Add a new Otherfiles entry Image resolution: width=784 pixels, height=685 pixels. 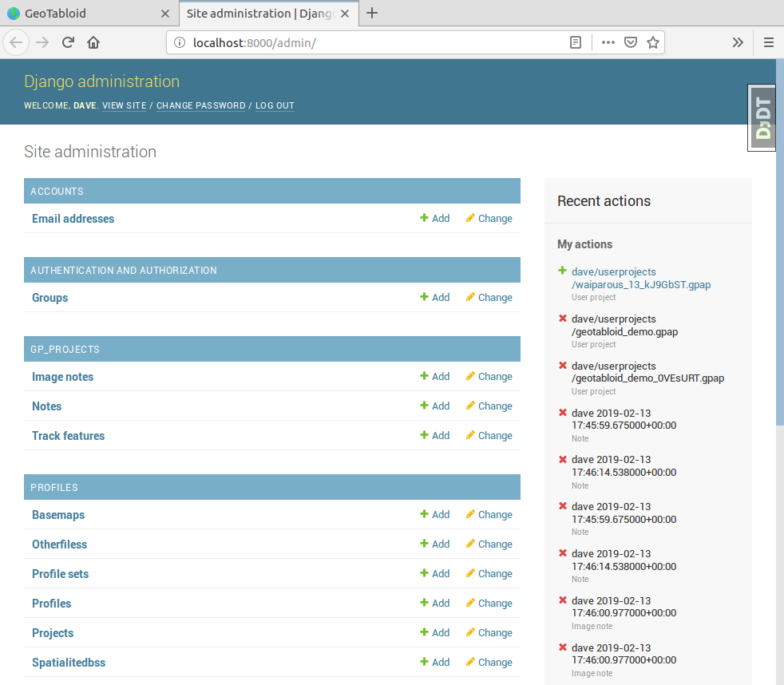(435, 544)
